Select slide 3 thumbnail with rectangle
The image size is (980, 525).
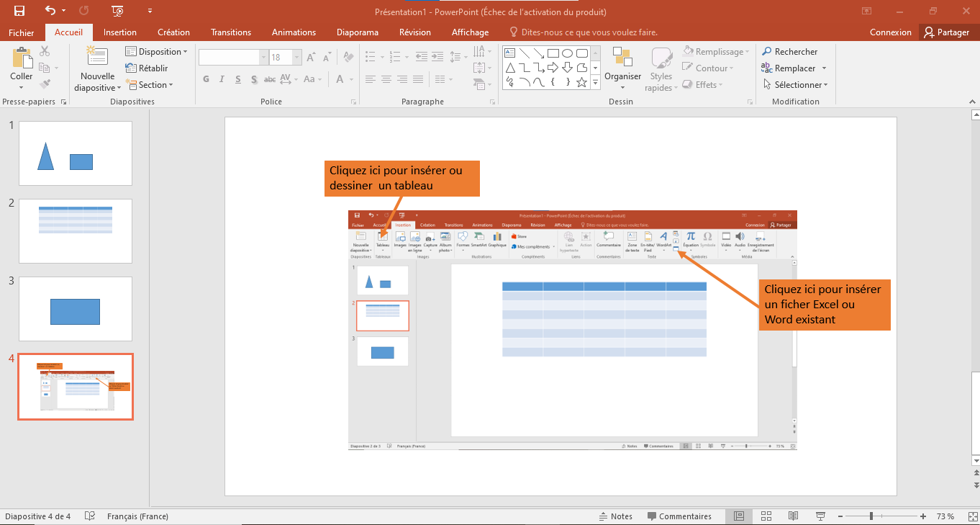pos(76,309)
